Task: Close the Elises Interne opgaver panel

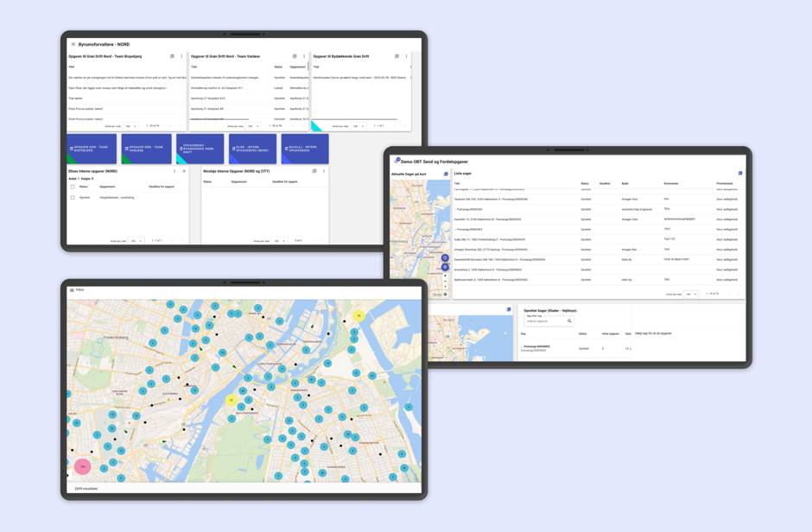Action: (184, 171)
